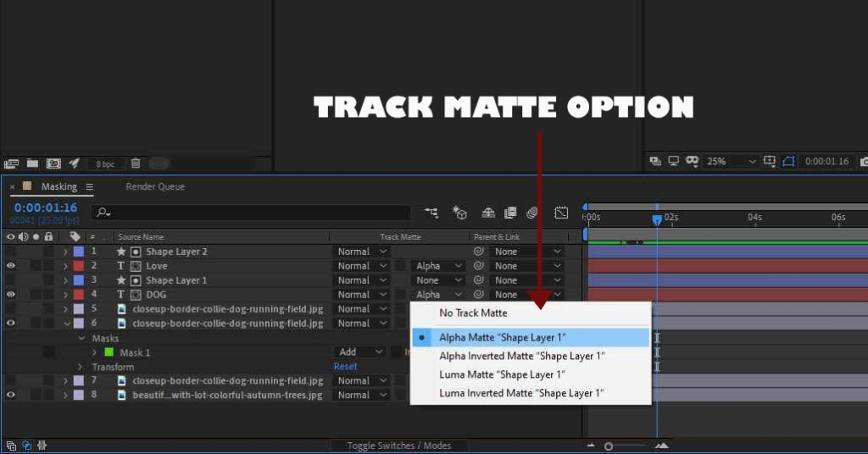Click the Graph Editor icon
The image size is (868, 454).
tap(561, 213)
